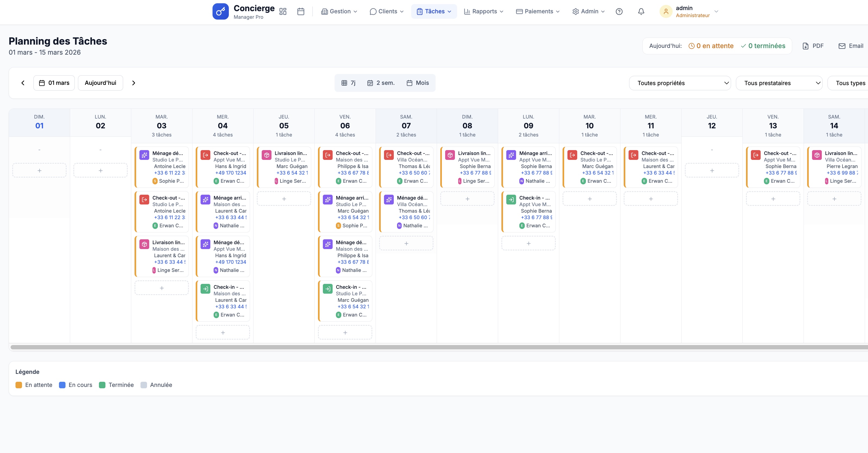The width and height of the screenshot is (868, 453).
Task: Expand the admin account chevron
Action: pyautogui.click(x=716, y=11)
